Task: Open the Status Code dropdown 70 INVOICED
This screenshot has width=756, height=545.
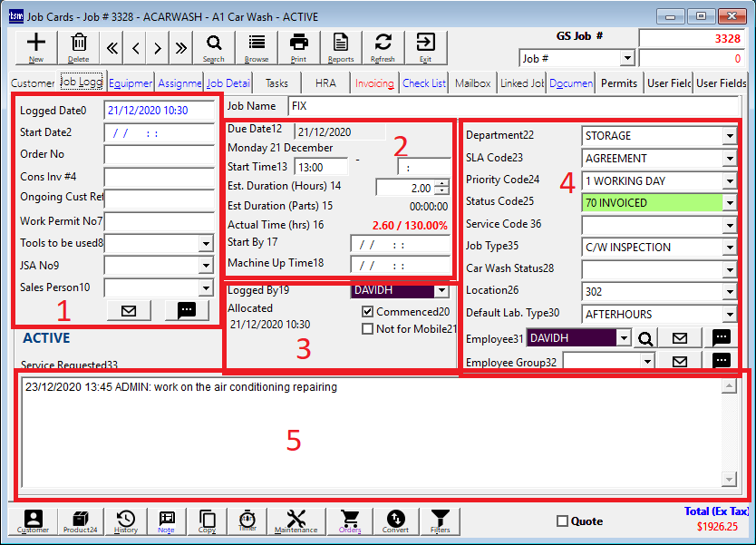Action: 730,203
